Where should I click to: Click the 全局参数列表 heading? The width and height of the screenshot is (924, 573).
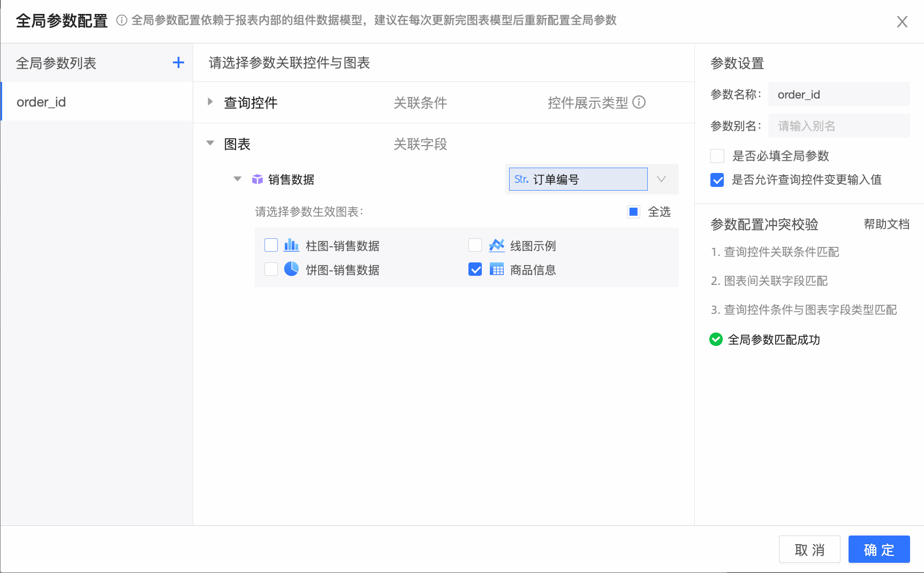56,63
